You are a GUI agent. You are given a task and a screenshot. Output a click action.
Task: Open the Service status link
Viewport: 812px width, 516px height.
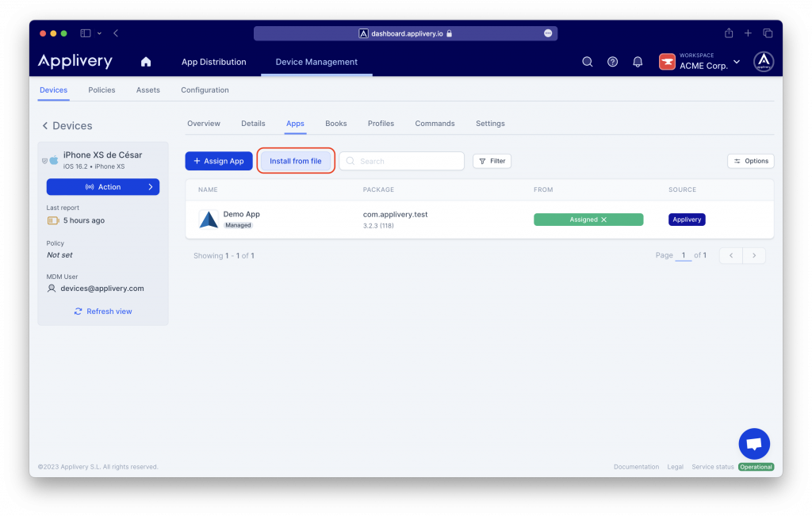713,467
